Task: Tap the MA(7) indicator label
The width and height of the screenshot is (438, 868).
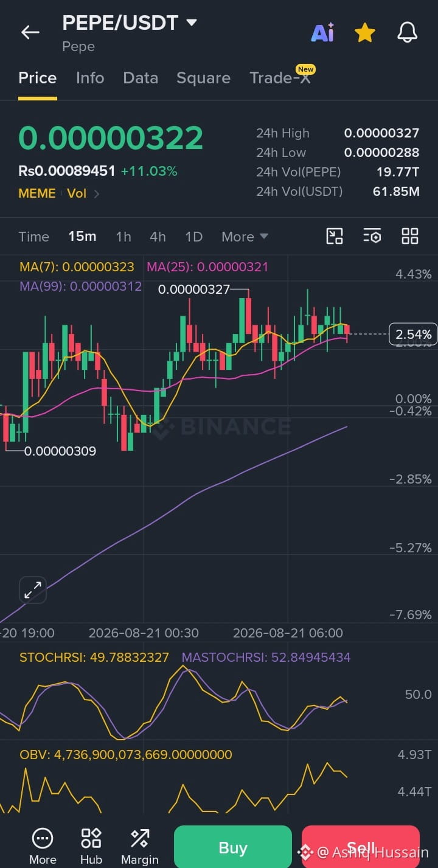Action: tap(77, 266)
